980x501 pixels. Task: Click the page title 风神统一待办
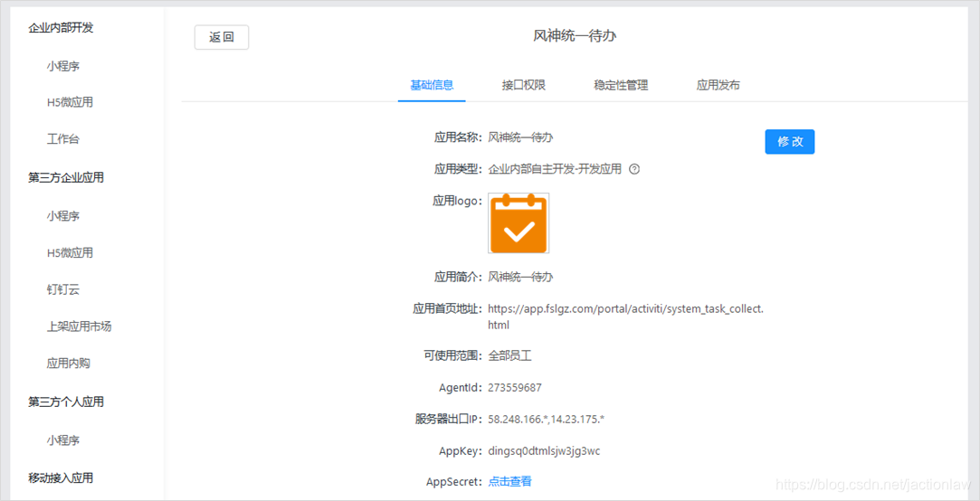(x=575, y=36)
